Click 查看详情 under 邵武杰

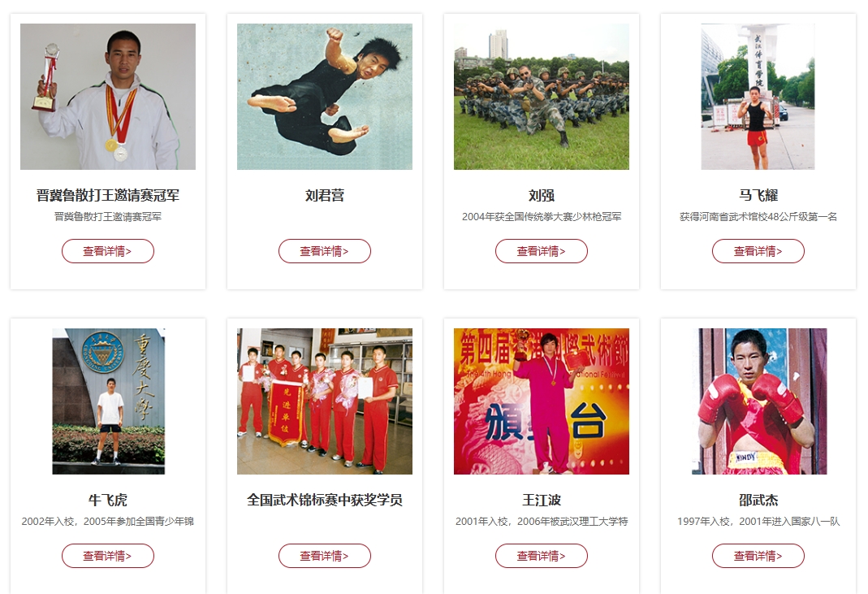[x=758, y=556]
